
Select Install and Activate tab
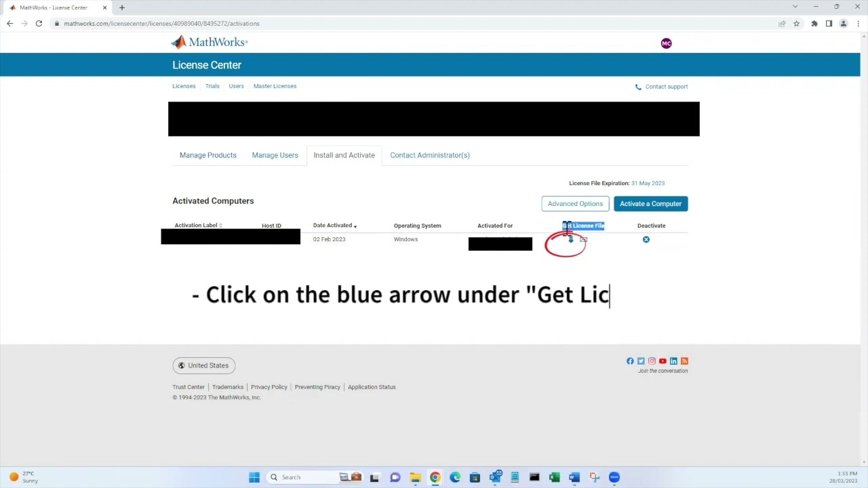click(344, 155)
